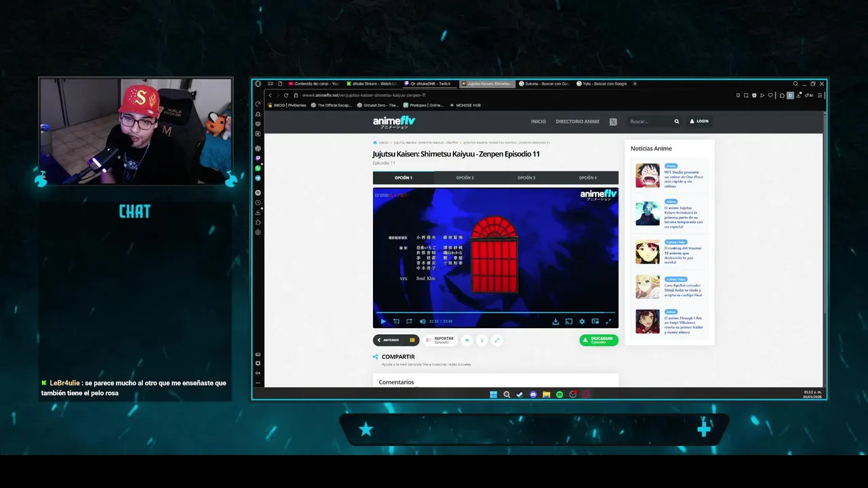868x488 pixels.
Task: Switch to the OPCIÓN 4 server tab
Action: coord(588,178)
